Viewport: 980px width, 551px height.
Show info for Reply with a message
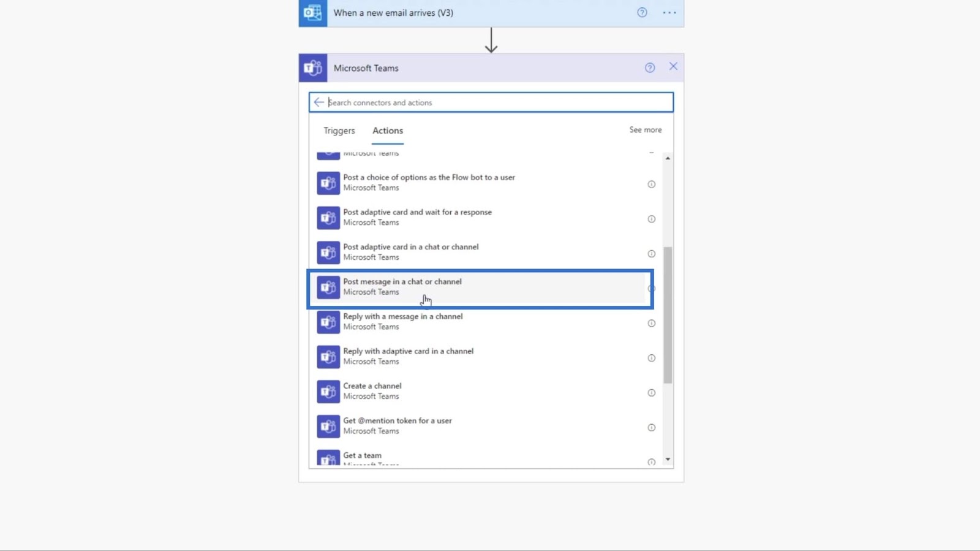click(x=652, y=324)
